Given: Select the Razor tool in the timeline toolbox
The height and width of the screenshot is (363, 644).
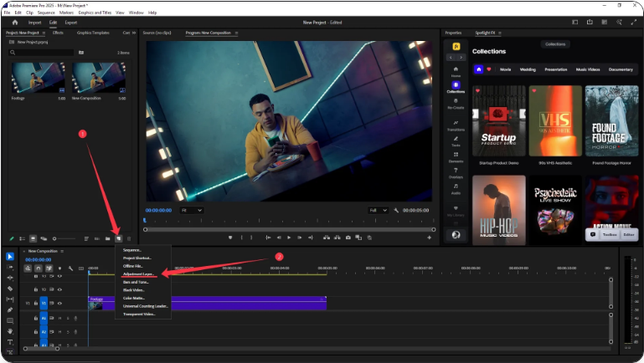Looking at the screenshot, I should coord(9,289).
